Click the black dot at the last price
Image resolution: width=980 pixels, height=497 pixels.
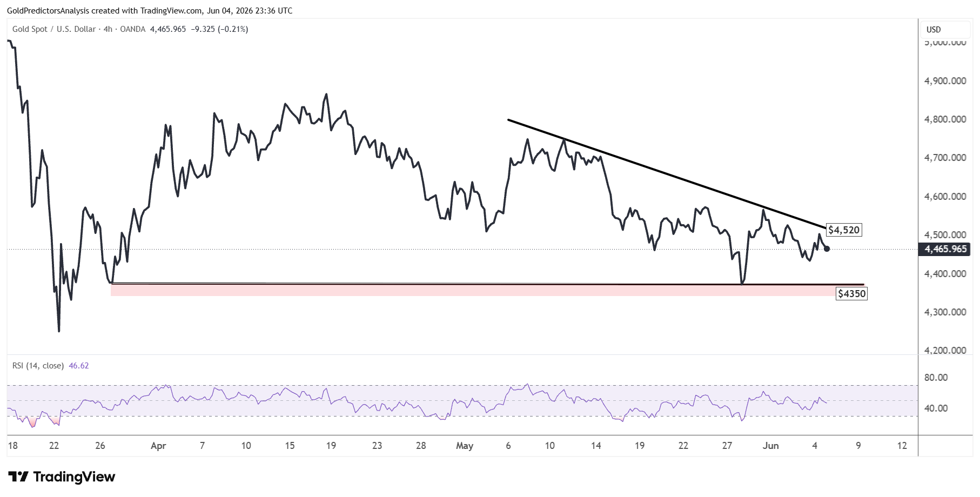tap(827, 249)
